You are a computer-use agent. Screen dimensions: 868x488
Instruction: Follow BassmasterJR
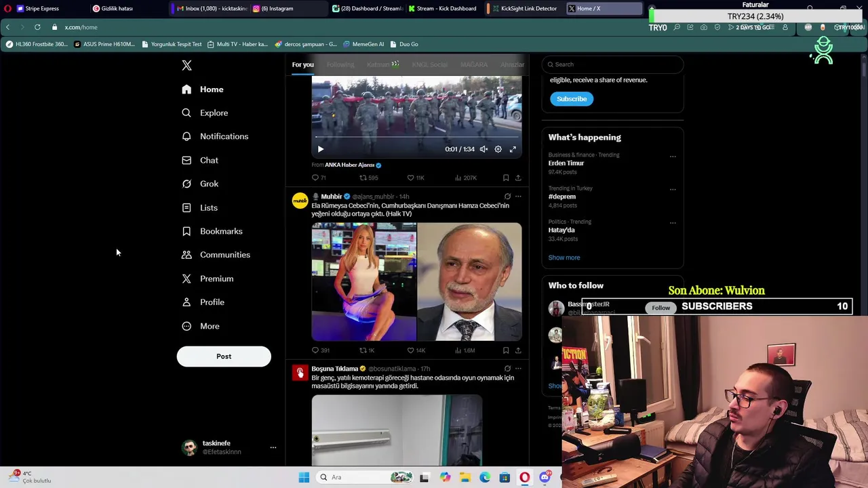[x=660, y=308]
